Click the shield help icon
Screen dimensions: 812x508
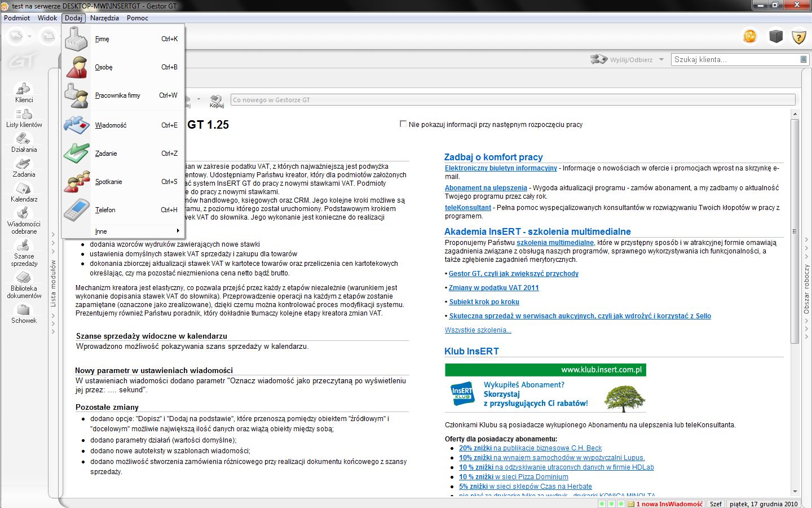coord(798,37)
